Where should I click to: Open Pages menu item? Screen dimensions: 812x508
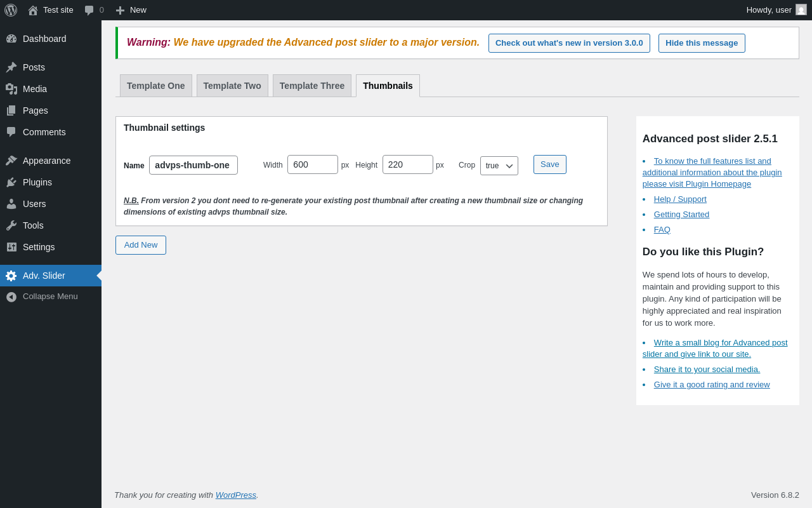51,110
